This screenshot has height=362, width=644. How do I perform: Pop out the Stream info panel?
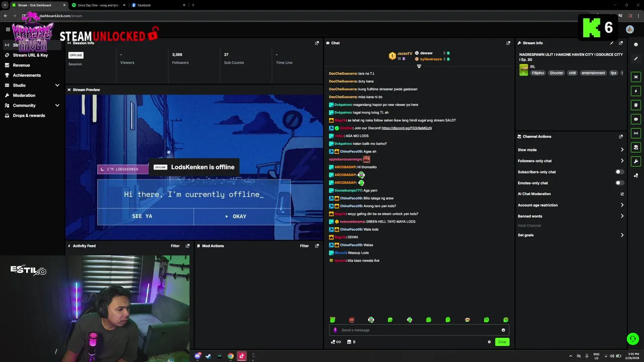621,43
